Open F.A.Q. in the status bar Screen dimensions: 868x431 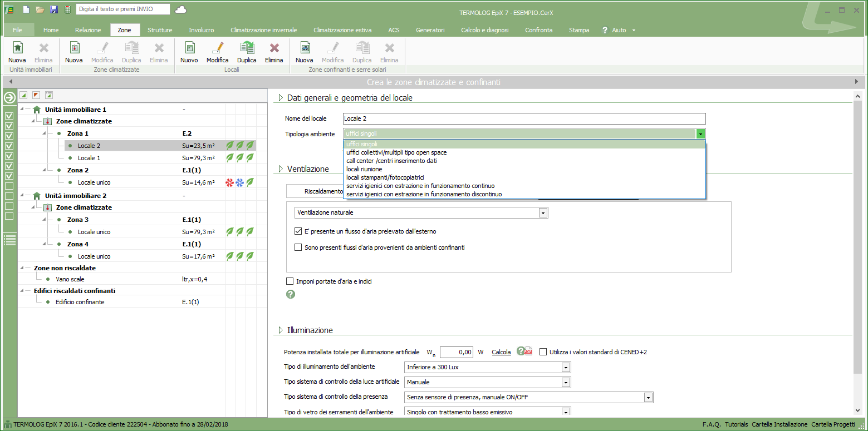[712, 424]
